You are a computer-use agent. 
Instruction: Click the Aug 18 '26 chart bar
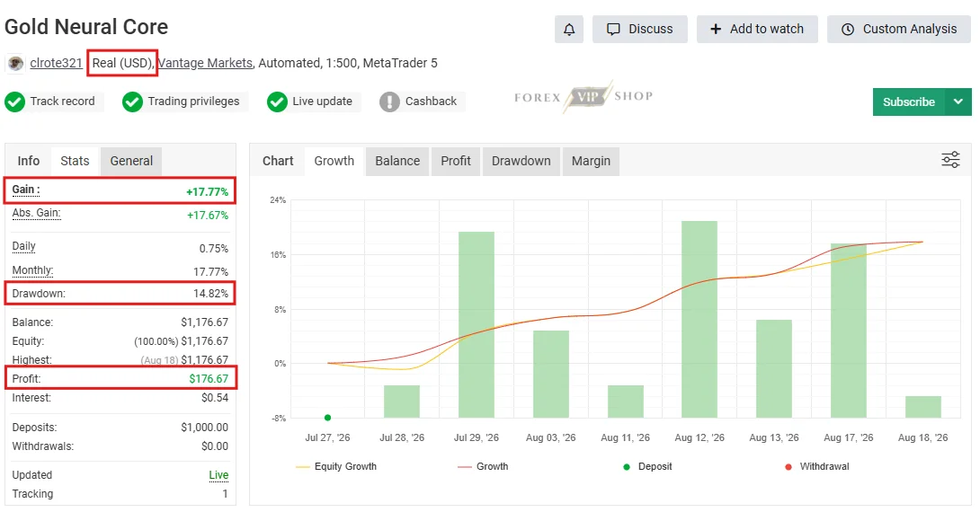pyautogui.click(x=923, y=407)
